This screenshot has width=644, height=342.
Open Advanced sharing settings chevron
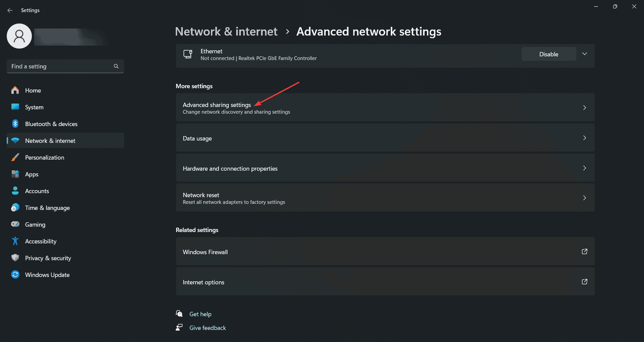[x=584, y=108]
